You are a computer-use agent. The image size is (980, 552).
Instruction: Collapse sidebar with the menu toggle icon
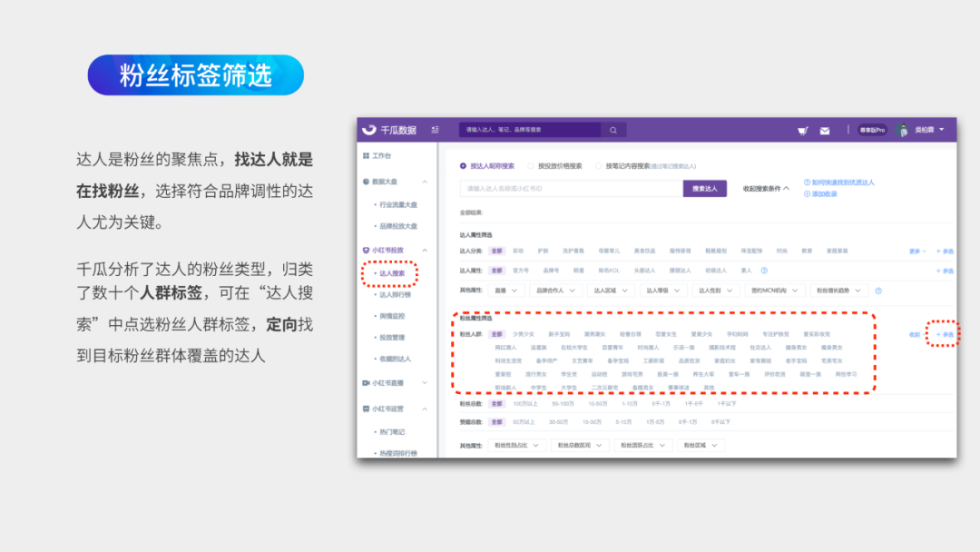[436, 130]
